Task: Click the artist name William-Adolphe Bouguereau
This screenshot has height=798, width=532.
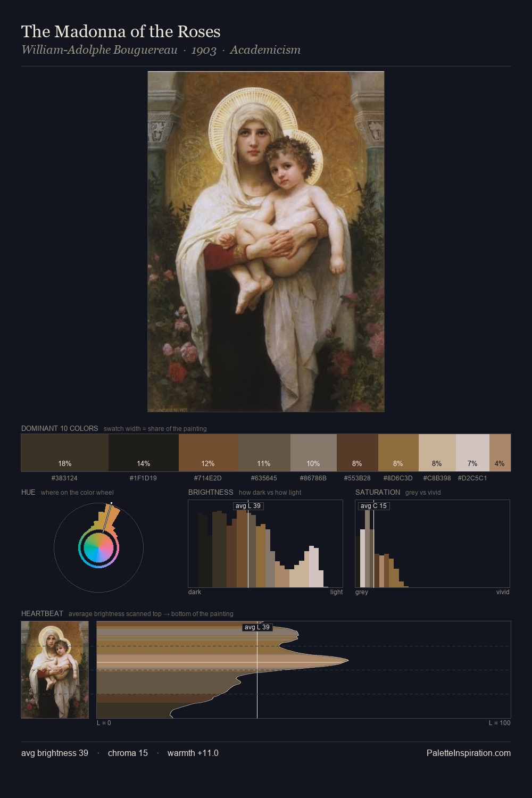Action: coord(99,50)
